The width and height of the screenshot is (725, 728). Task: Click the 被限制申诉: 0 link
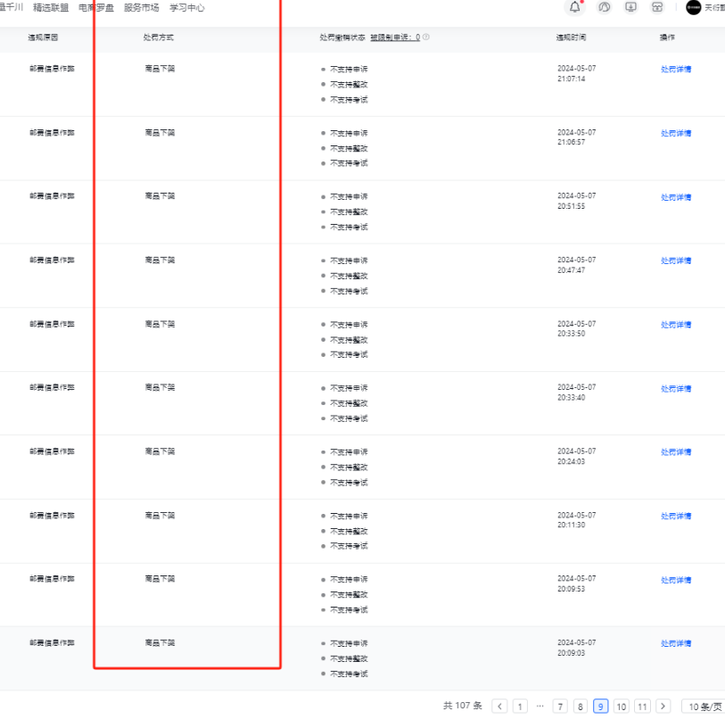tap(395, 37)
